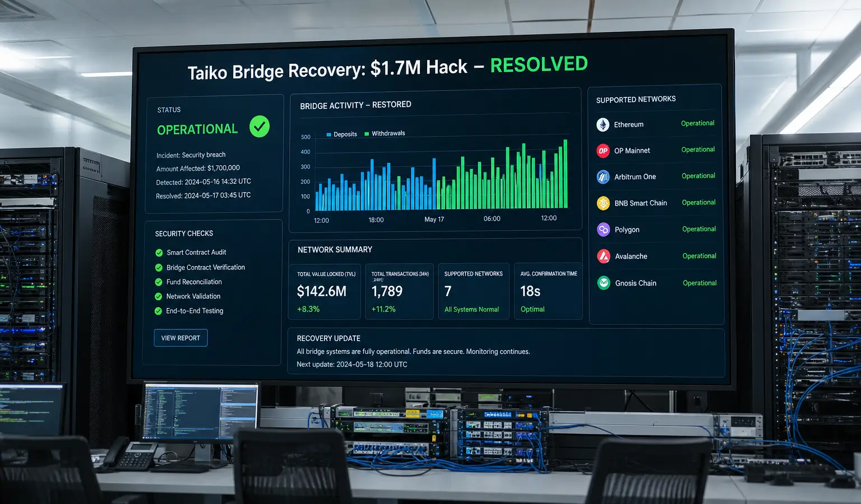861x504 pixels.
Task: Click 'Detected: 2024-05-16 14:32 UTC' line
Action: click(x=203, y=182)
